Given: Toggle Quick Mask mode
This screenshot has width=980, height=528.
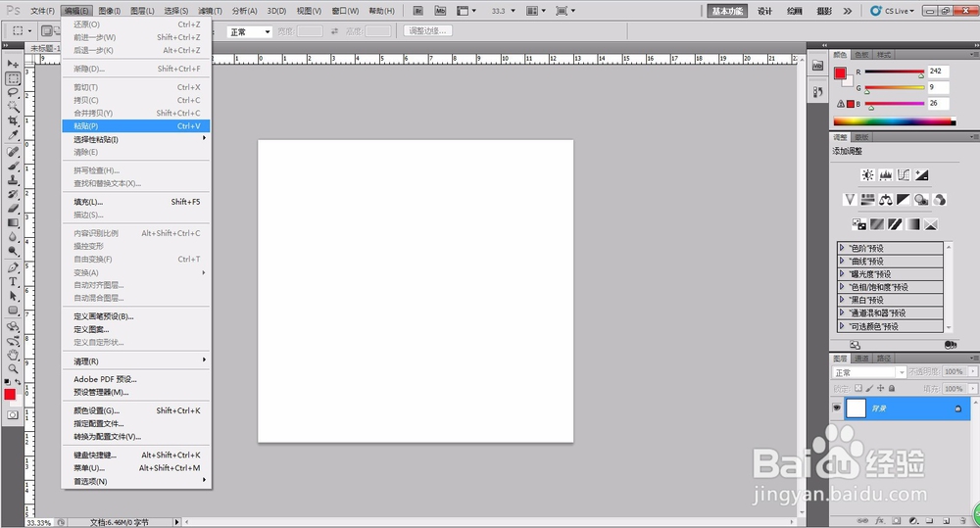Looking at the screenshot, I should click(x=13, y=415).
